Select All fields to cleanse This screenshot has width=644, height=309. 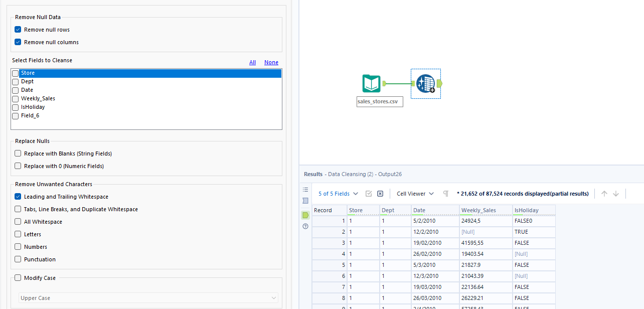pos(252,62)
